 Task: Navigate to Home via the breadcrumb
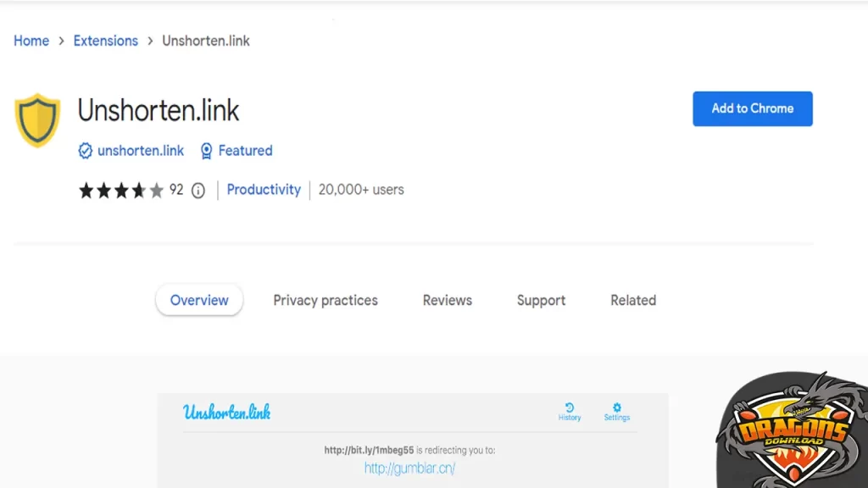tap(31, 41)
